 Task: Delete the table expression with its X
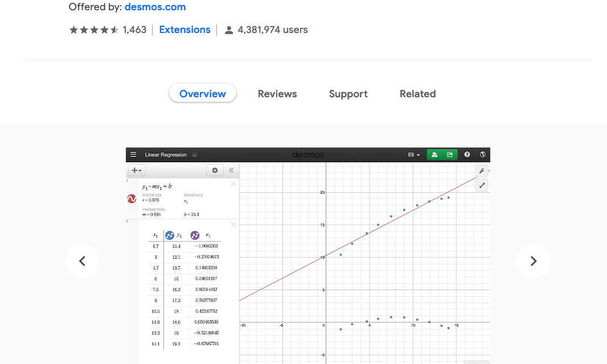point(233,225)
